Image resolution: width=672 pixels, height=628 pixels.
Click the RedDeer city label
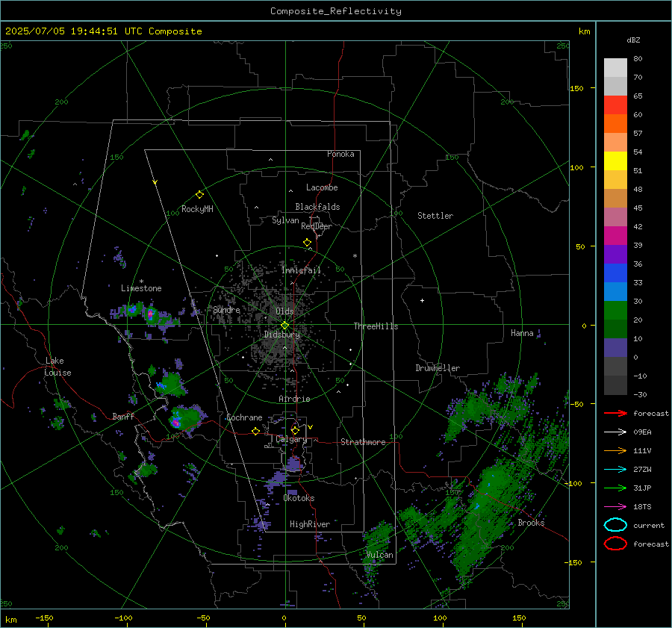click(317, 226)
